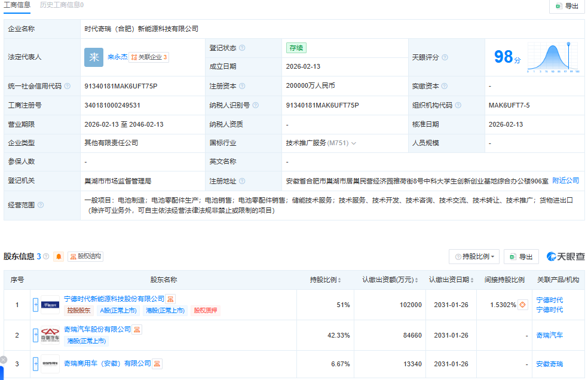
Task: Click the legal representative avatar showing 来
Action: click(x=93, y=57)
